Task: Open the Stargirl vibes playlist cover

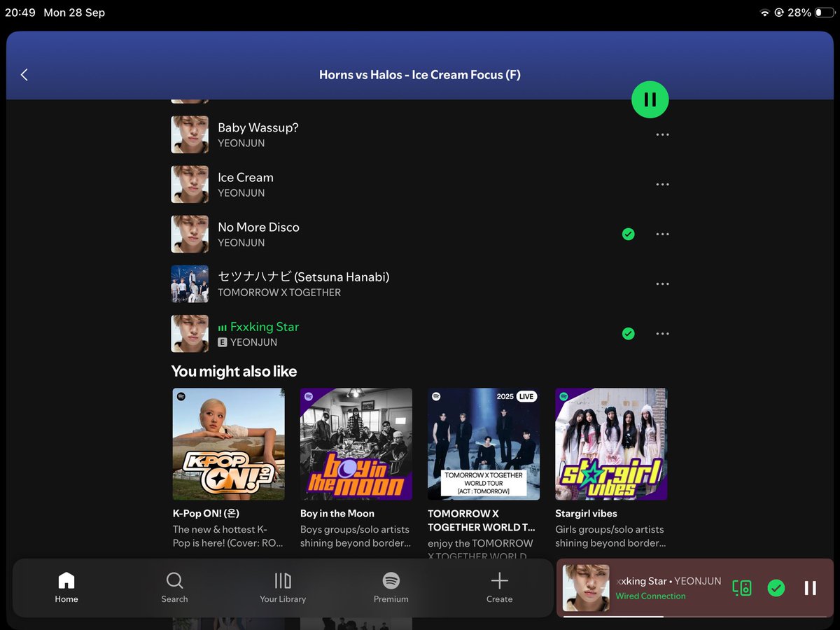Action: 611,444
